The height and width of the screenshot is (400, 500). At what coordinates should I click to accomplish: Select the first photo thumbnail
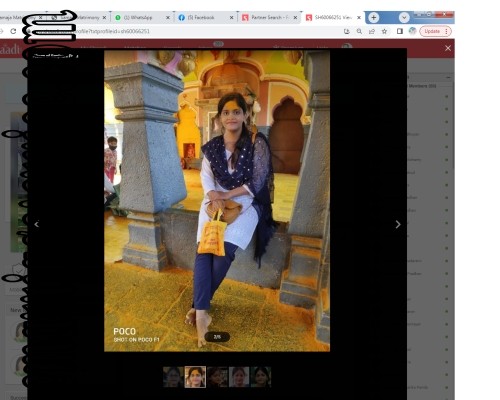coord(173,377)
